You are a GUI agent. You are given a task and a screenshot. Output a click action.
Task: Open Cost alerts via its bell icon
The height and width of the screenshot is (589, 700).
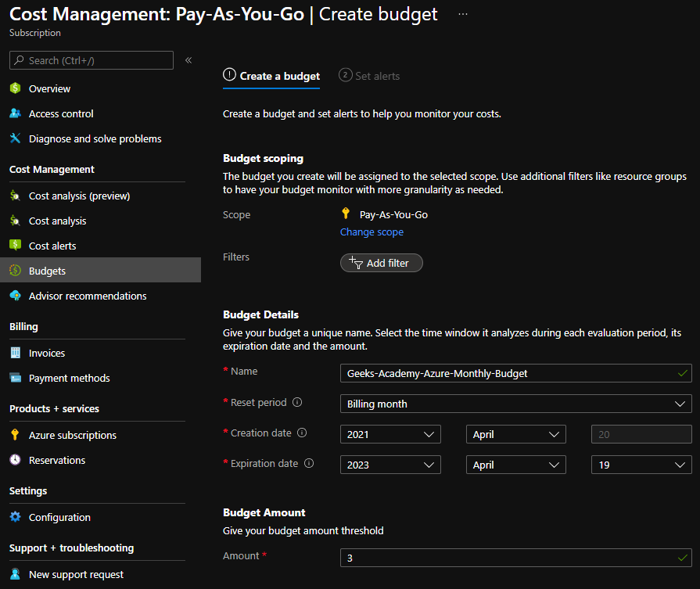pos(16,246)
